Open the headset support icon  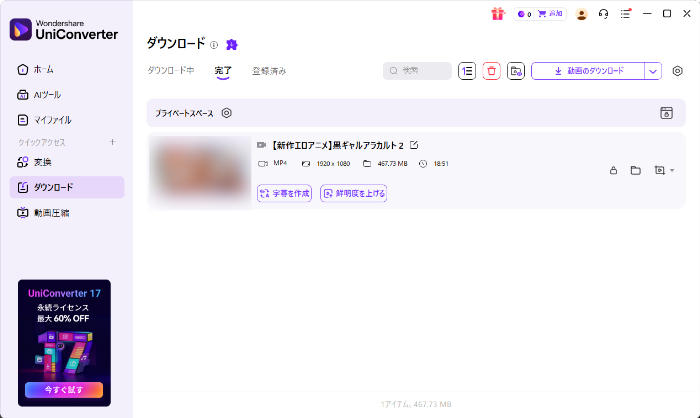pos(603,14)
